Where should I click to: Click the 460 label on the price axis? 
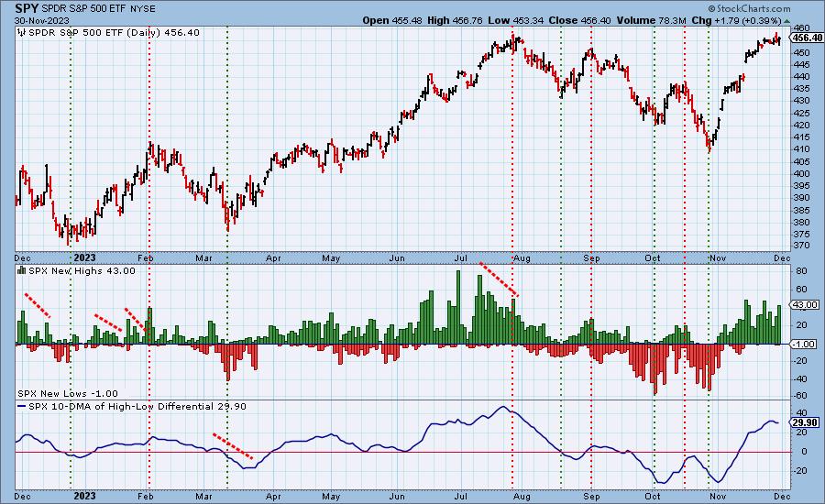click(802, 27)
